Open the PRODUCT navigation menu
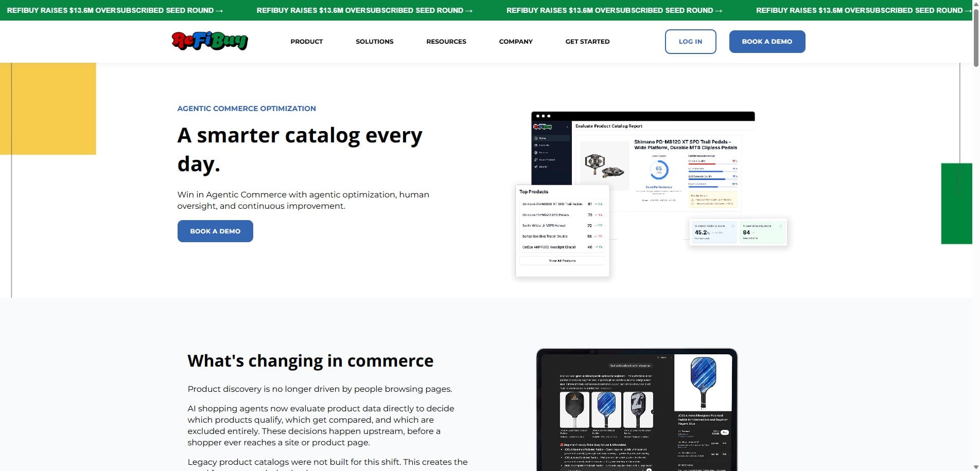The image size is (980, 471). point(306,42)
